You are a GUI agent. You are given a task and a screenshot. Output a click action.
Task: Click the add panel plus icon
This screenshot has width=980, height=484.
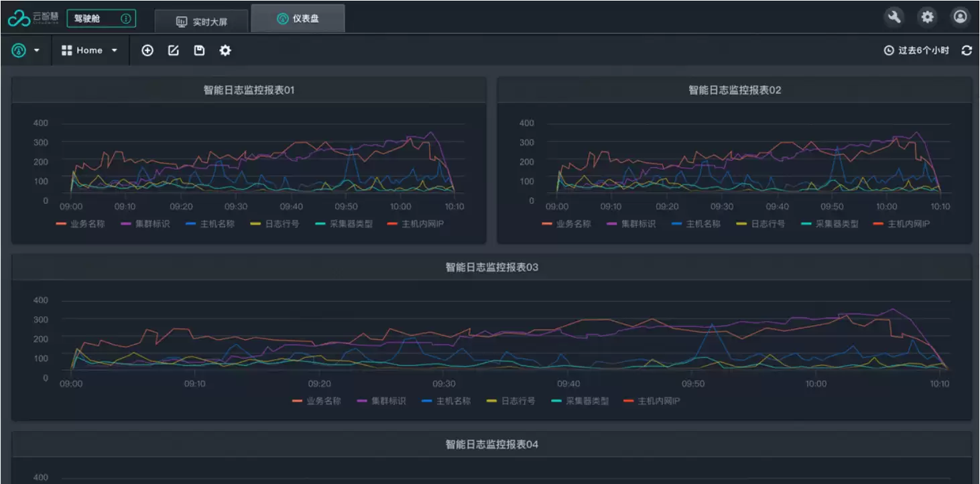pos(147,50)
